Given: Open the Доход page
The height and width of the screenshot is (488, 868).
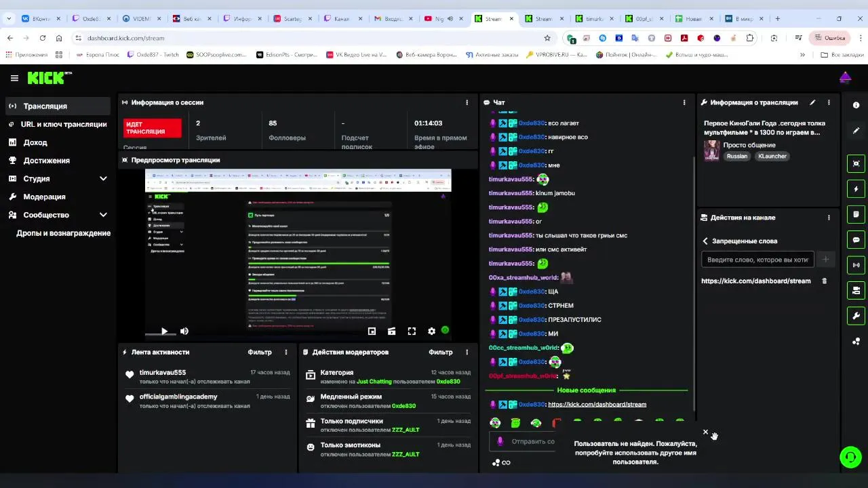Looking at the screenshot, I should click(x=58, y=142).
